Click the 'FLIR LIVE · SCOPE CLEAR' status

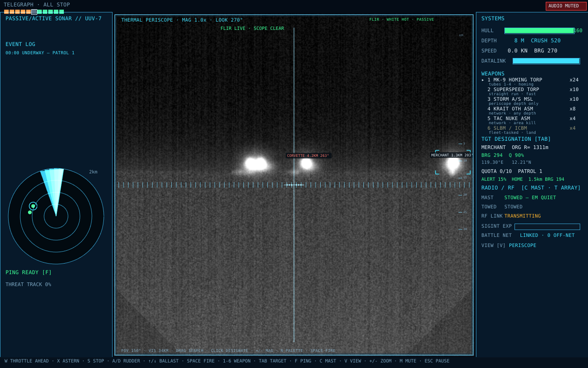pyautogui.click(x=252, y=29)
